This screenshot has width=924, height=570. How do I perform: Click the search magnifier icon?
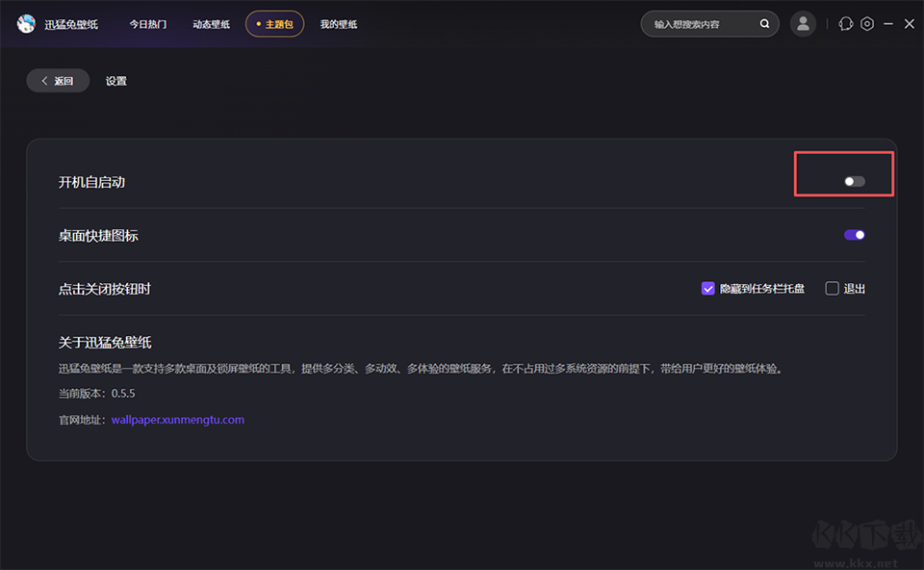[x=764, y=24]
